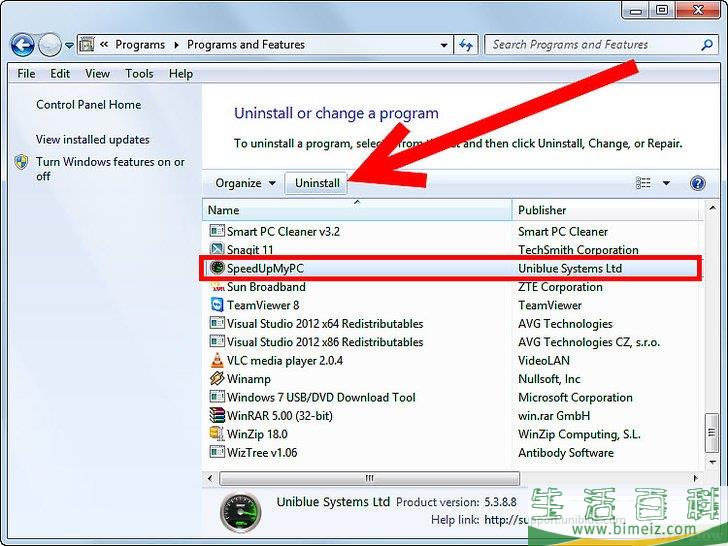Select Snagit 11 in the list
The height and width of the screenshot is (546, 728).
pos(250,250)
